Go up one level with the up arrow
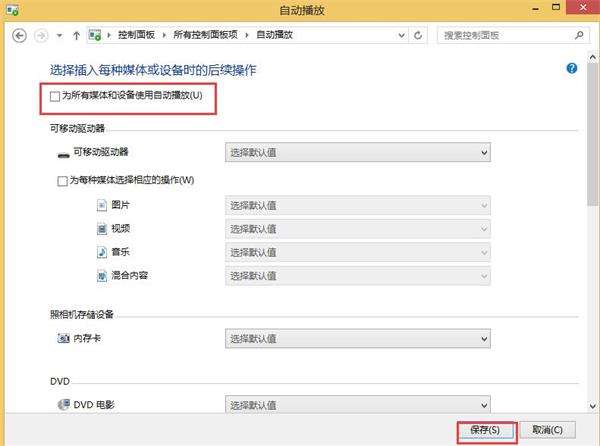This screenshot has width=600, height=446. 76,36
